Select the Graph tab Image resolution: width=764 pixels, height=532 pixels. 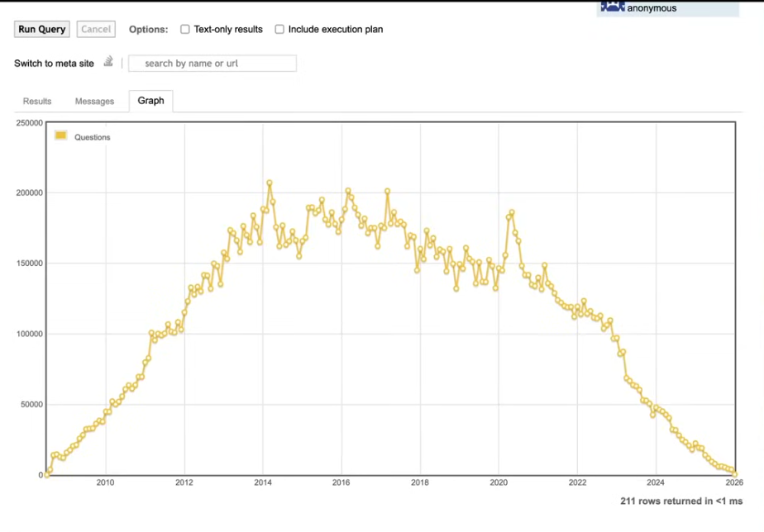coord(150,101)
